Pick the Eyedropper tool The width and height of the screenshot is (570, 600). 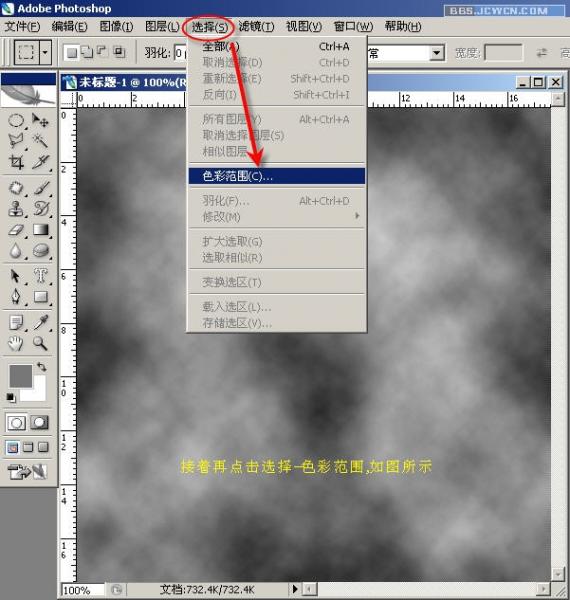click(41, 322)
